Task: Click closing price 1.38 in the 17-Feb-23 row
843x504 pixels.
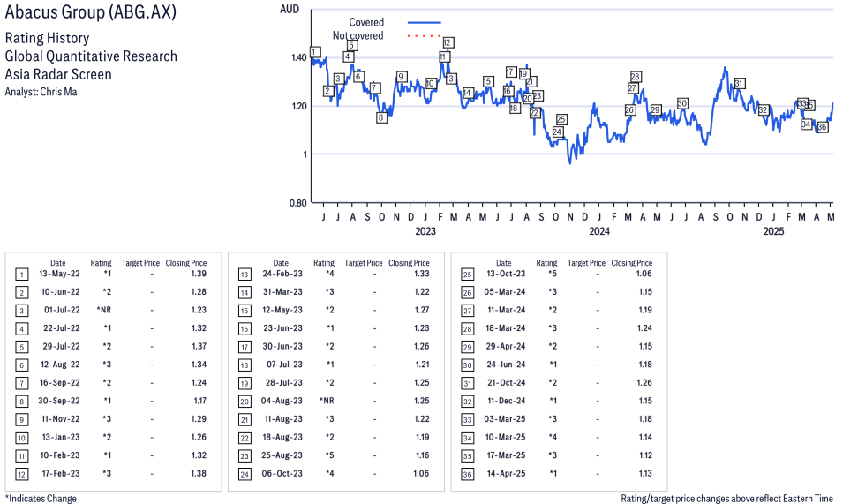Action: click(x=199, y=473)
